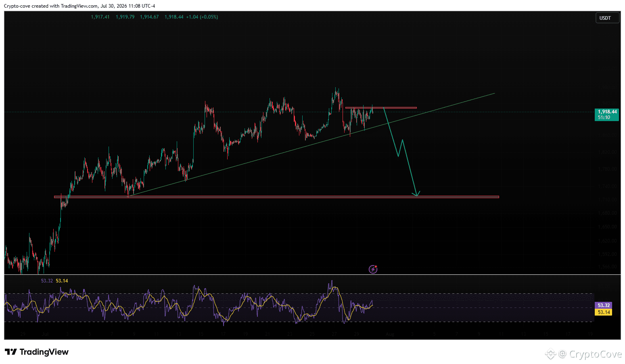Click the 1,650.00 price scale label
The height and width of the screenshot is (364, 625).
608,227
